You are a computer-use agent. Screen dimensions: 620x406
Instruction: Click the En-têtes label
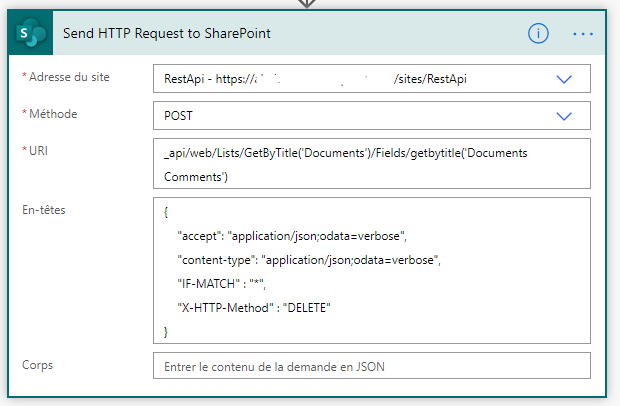[43, 210]
